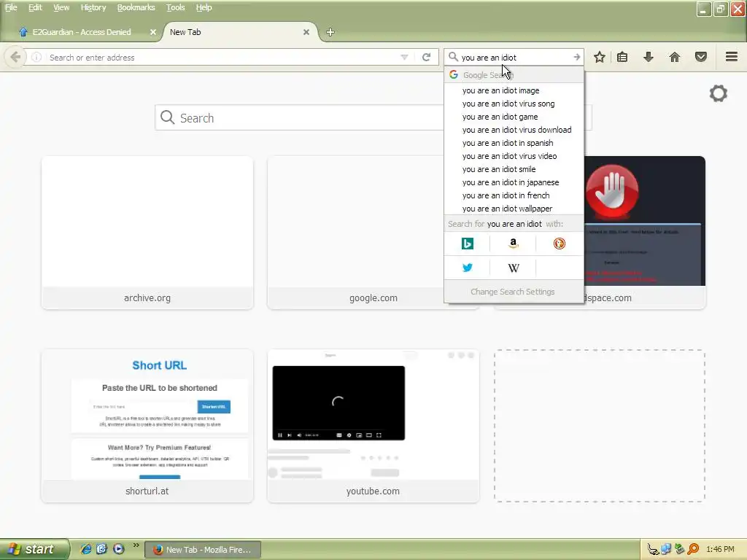This screenshot has width=747, height=560.
Task: Open the archive.org tile
Action: [147, 233]
